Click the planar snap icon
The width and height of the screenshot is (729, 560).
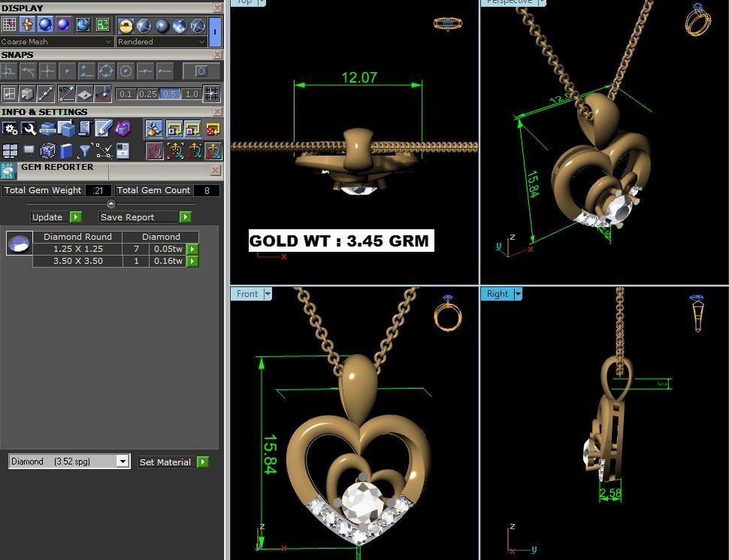click(x=85, y=94)
